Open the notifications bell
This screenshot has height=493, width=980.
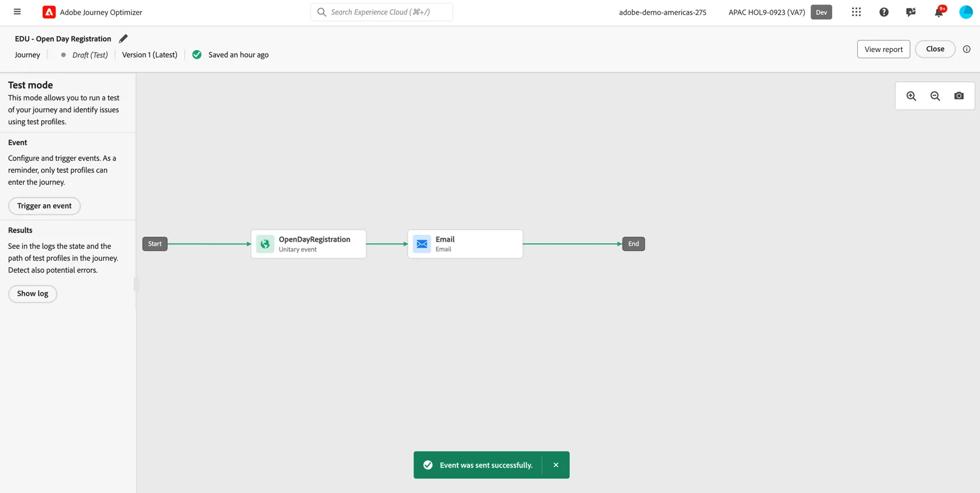point(938,12)
